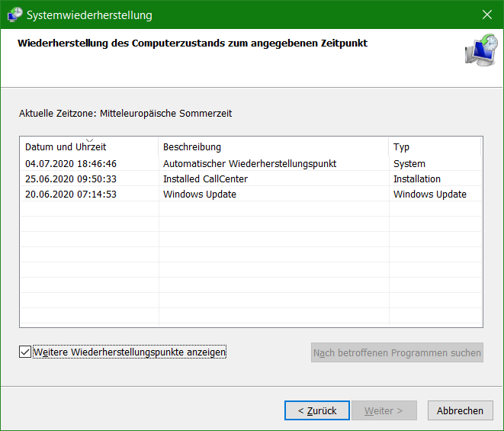Click the restore computer clock icon in header

click(x=481, y=50)
